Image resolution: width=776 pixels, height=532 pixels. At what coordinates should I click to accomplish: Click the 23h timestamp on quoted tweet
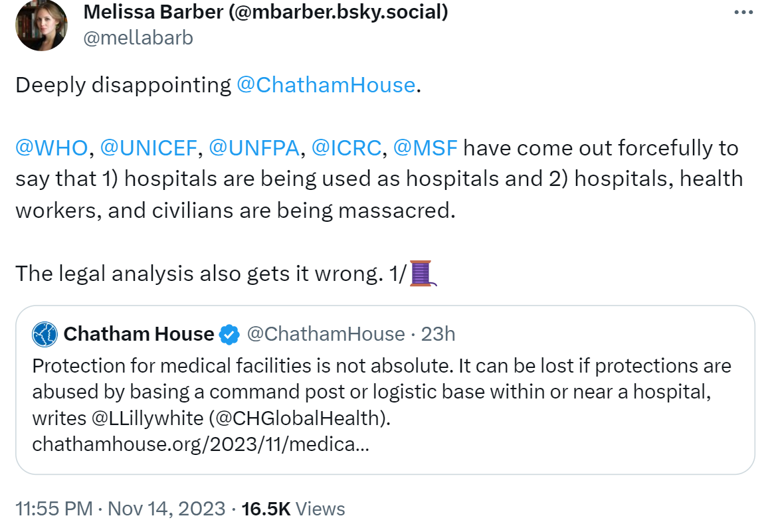(x=438, y=334)
